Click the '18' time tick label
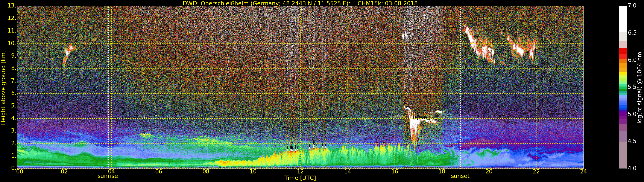Viewport: 644px width, 182px height. coord(442,172)
